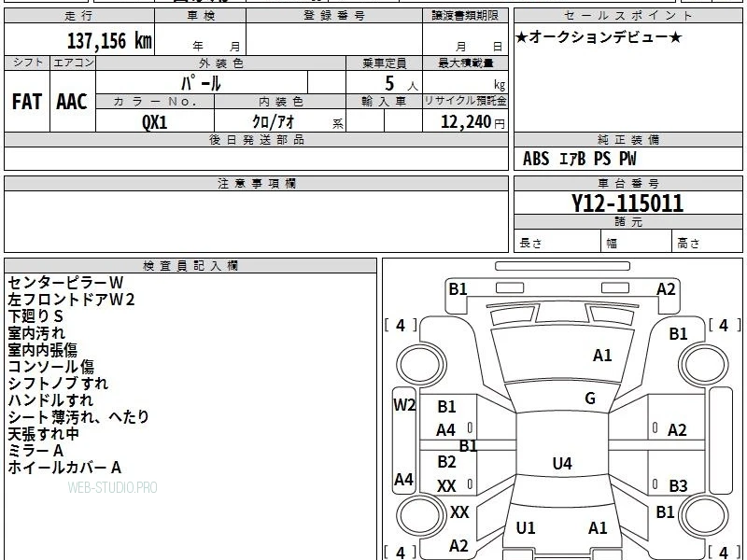Viewport: 747px width, 560px height.
Task: Click the 車検 header cell
Action: (x=201, y=16)
